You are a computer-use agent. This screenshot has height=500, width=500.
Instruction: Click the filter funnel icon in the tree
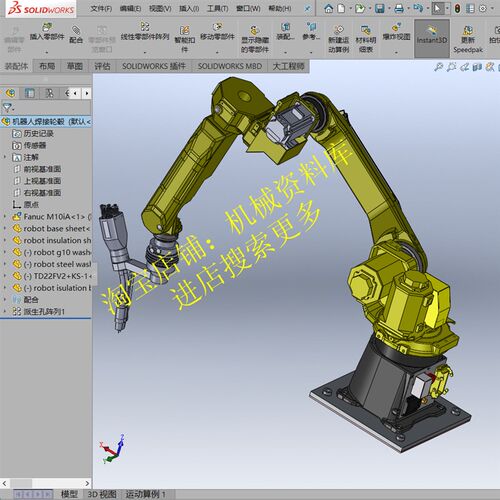point(7,107)
